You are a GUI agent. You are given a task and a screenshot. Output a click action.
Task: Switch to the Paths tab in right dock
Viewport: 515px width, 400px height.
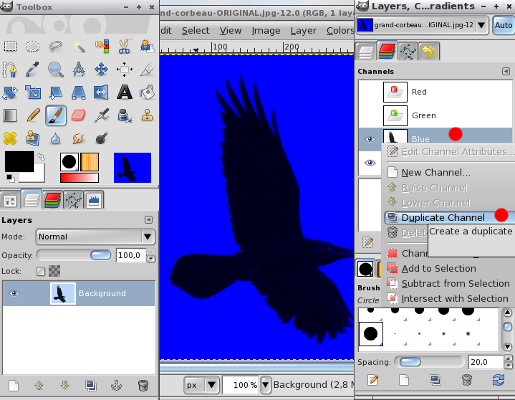408,51
